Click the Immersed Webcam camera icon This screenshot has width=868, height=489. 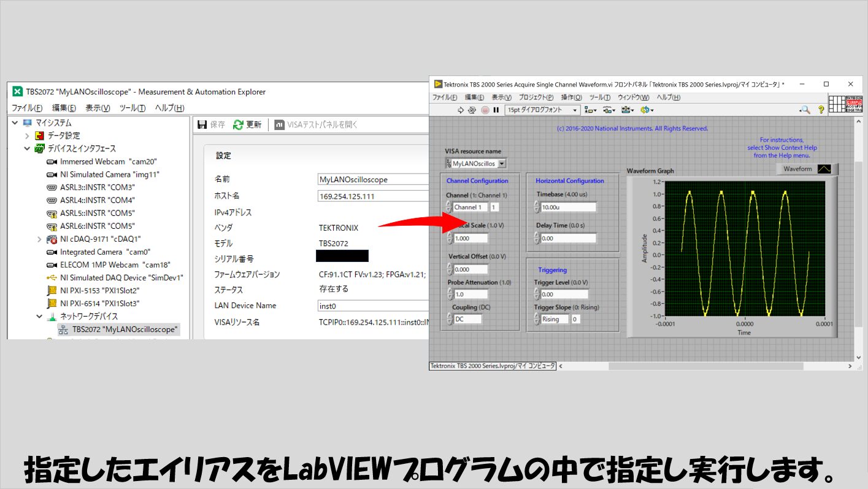(52, 161)
